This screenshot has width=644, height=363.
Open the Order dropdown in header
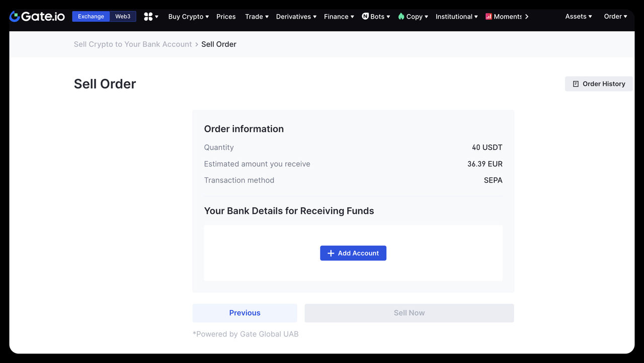pyautogui.click(x=615, y=17)
